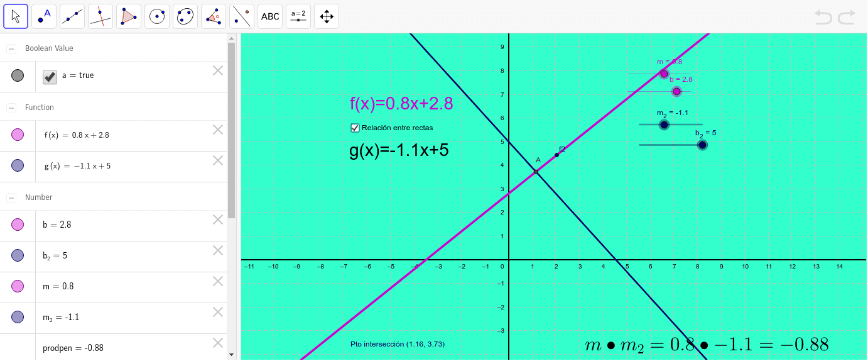The image size is (868, 361).
Task: Toggle visibility of function f(x)
Action: (18, 135)
